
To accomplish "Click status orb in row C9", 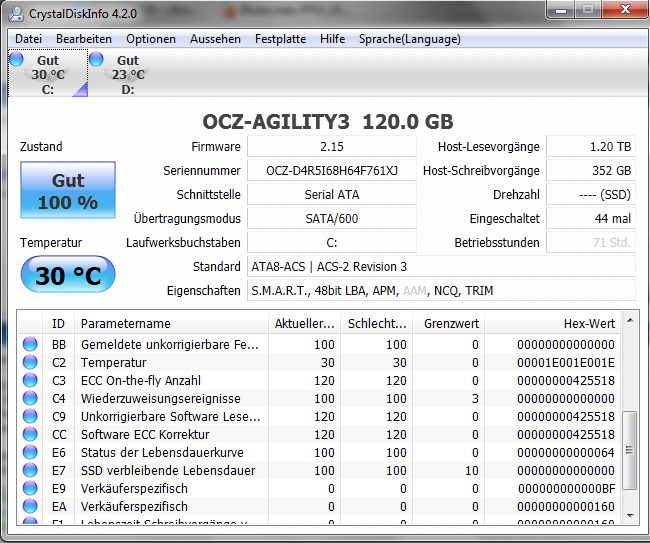I will pos(30,416).
